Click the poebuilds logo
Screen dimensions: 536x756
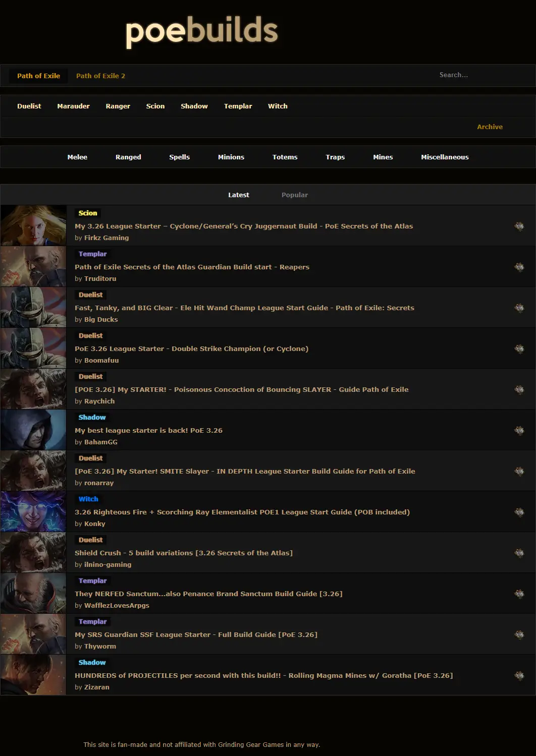[x=201, y=32]
